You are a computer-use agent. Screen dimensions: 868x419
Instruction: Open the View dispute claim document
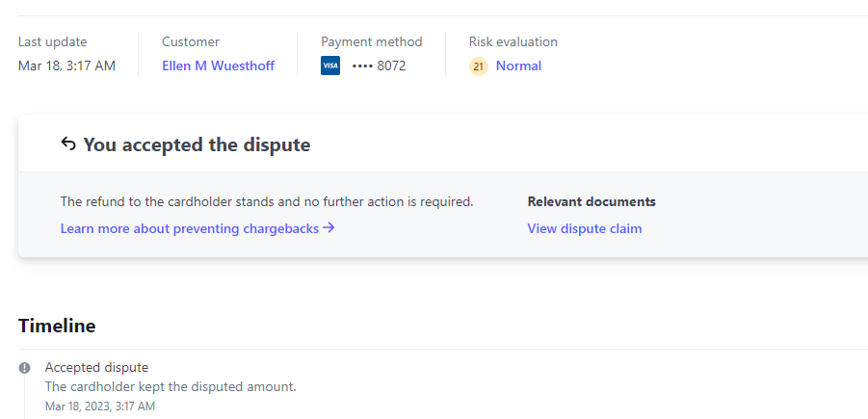tap(584, 228)
